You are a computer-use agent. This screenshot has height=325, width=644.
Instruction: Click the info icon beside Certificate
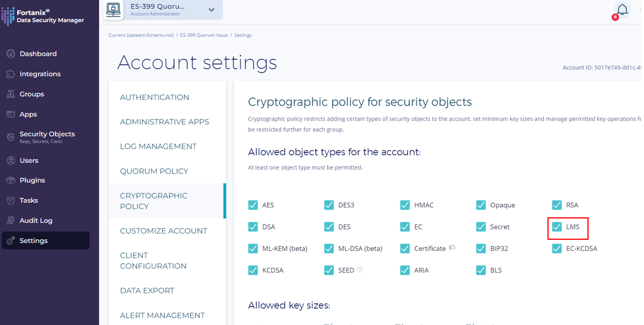coord(452,248)
